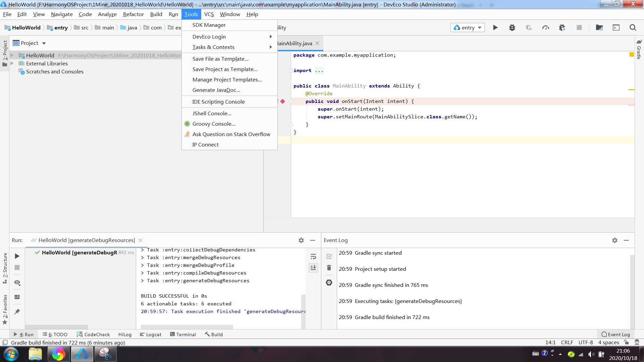Open the Build menu

pyautogui.click(x=156, y=14)
